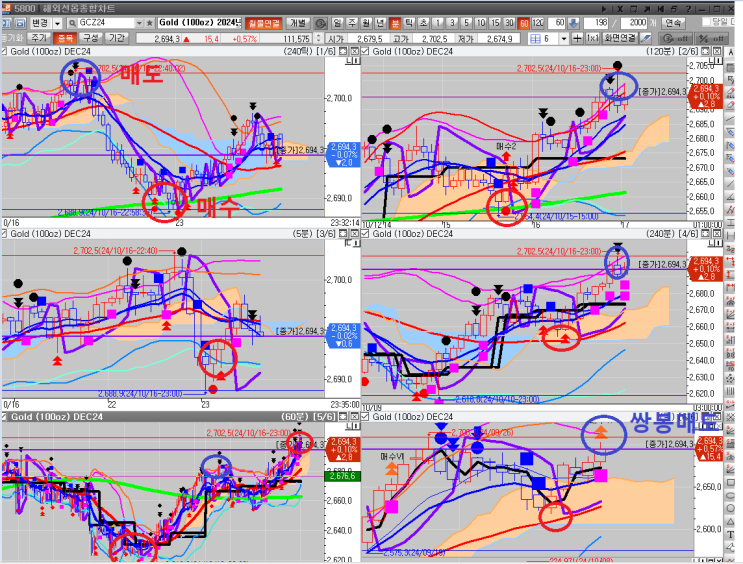Select the single eraser tool in sidebar
The width and height of the screenshot is (743, 564).
coord(731,105)
